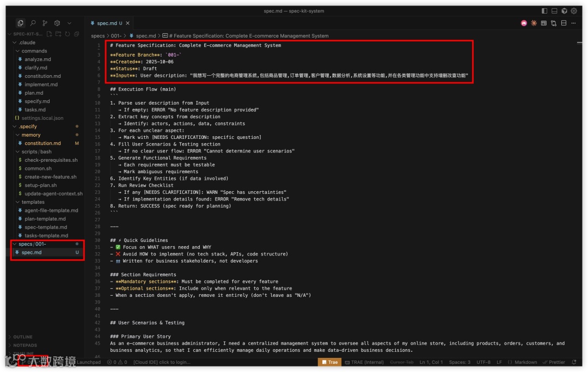Click New Folder icon in explorer header
The width and height of the screenshot is (588, 372).
coord(58,34)
